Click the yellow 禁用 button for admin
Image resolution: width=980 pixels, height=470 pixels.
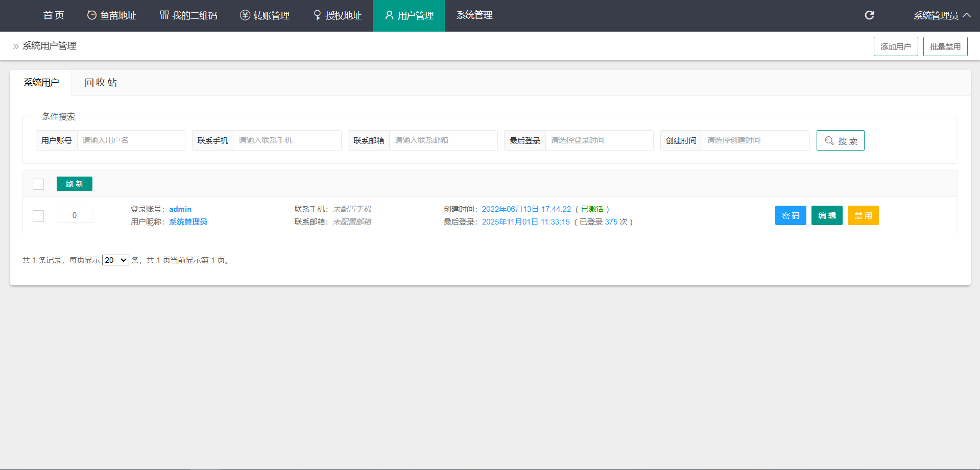(x=863, y=215)
